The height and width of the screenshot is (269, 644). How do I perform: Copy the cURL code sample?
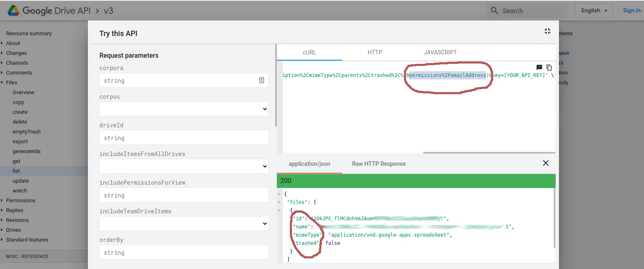(549, 68)
